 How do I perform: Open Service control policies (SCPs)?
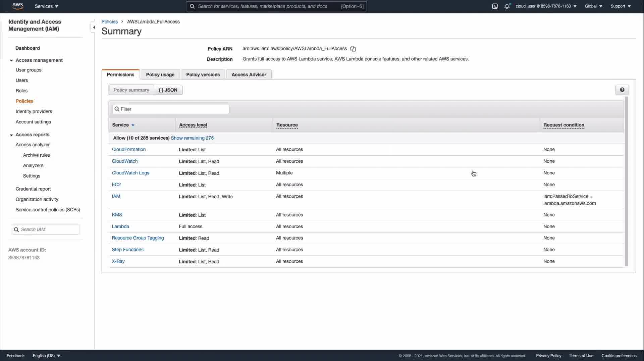pos(48,210)
